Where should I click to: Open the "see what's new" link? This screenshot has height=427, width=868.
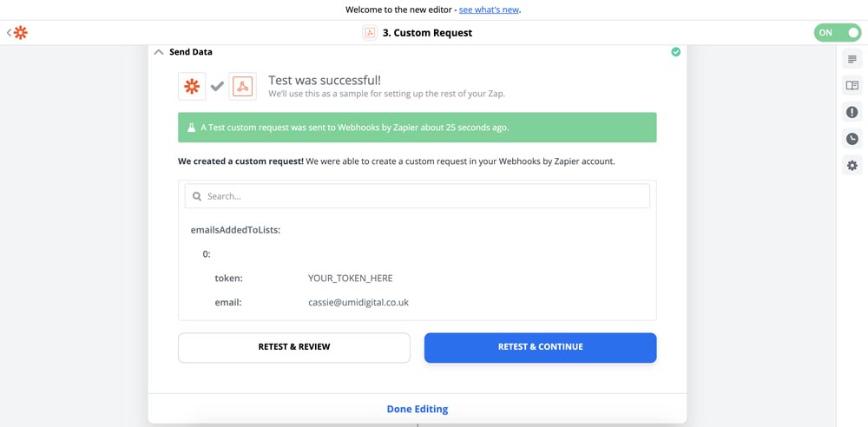[x=489, y=10]
